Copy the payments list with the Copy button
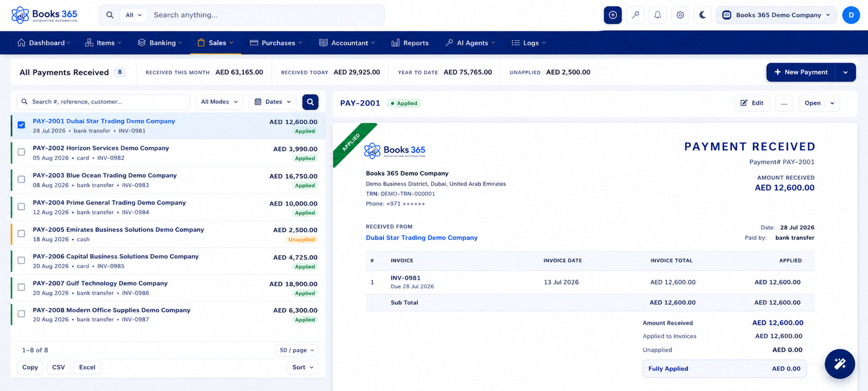This screenshot has width=868, height=391. [30, 368]
